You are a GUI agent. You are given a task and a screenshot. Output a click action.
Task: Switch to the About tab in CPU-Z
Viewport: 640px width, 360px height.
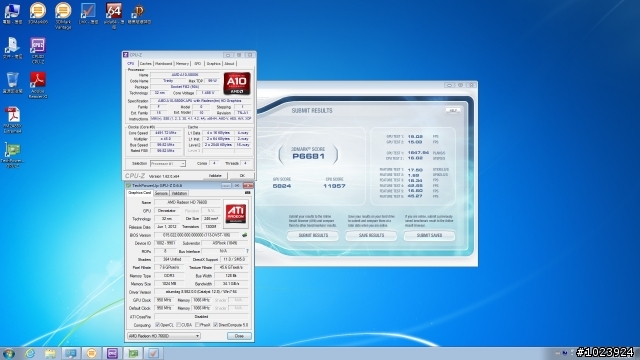(229, 64)
